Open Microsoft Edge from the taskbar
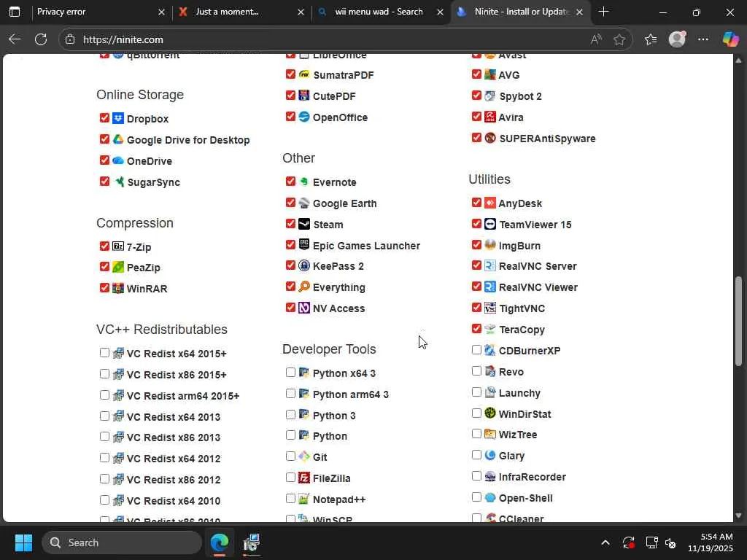This screenshot has width=747, height=560. click(220, 542)
